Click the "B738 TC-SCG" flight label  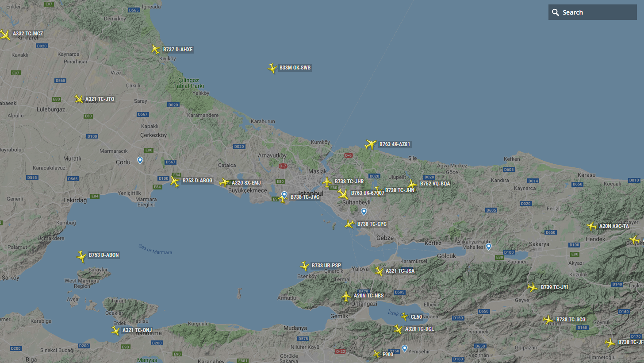click(571, 320)
